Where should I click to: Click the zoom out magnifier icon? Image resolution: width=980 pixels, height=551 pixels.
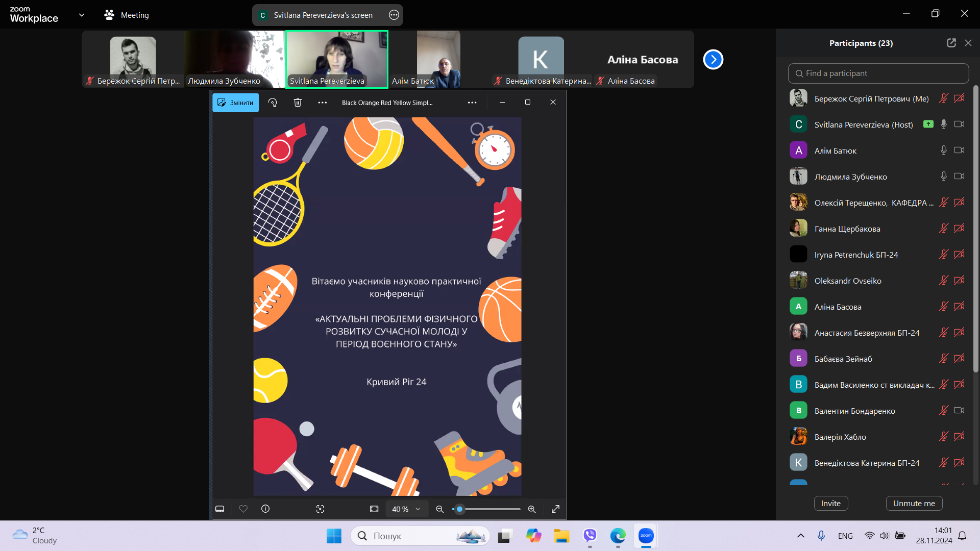[439, 509]
